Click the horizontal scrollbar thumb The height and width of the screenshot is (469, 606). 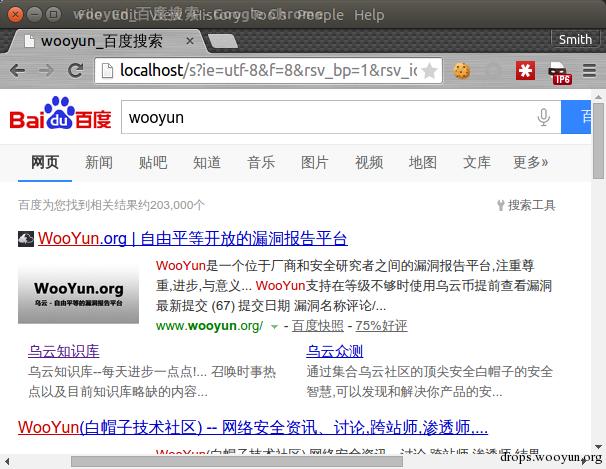(x=237, y=461)
